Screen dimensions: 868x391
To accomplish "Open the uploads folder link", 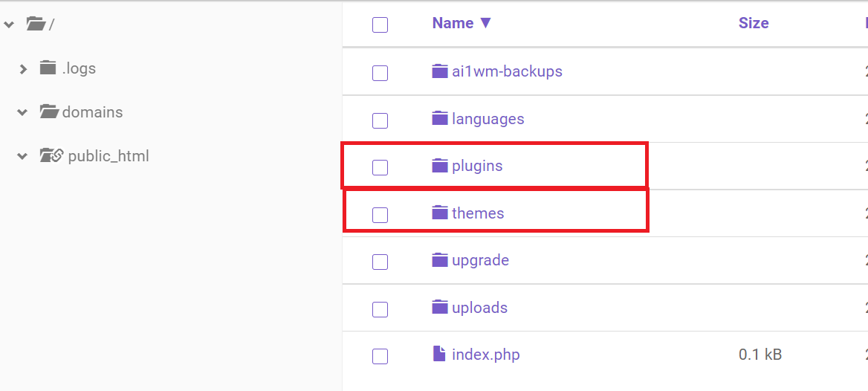I will (479, 308).
